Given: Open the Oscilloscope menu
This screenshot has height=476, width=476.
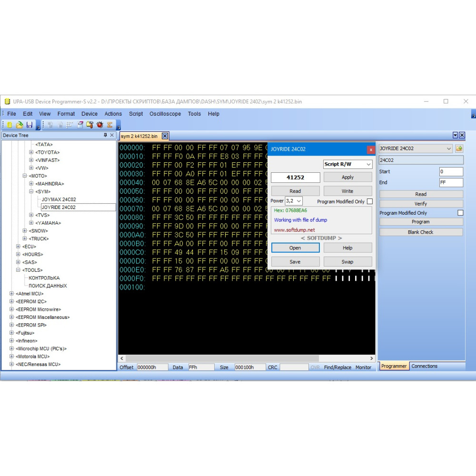Looking at the screenshot, I should click(x=165, y=114).
